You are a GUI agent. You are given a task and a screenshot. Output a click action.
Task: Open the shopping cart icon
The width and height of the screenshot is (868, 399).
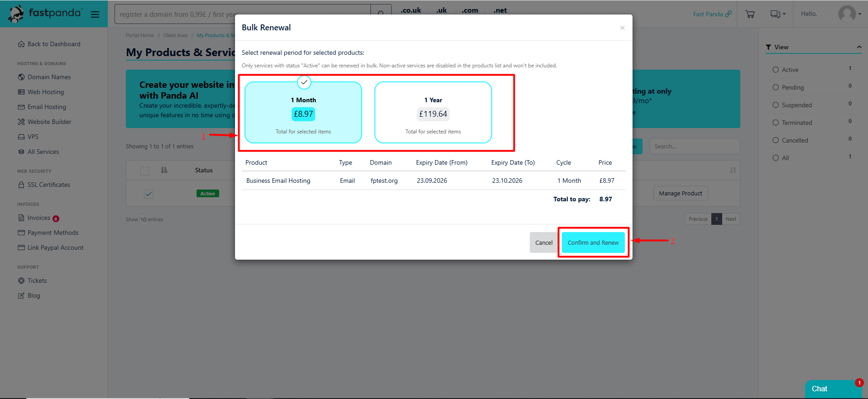(x=750, y=14)
